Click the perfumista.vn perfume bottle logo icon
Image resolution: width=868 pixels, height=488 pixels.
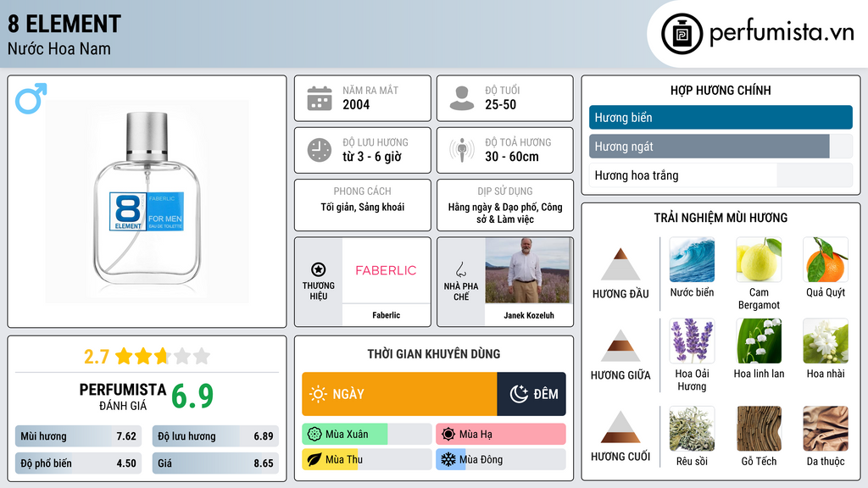tap(682, 34)
